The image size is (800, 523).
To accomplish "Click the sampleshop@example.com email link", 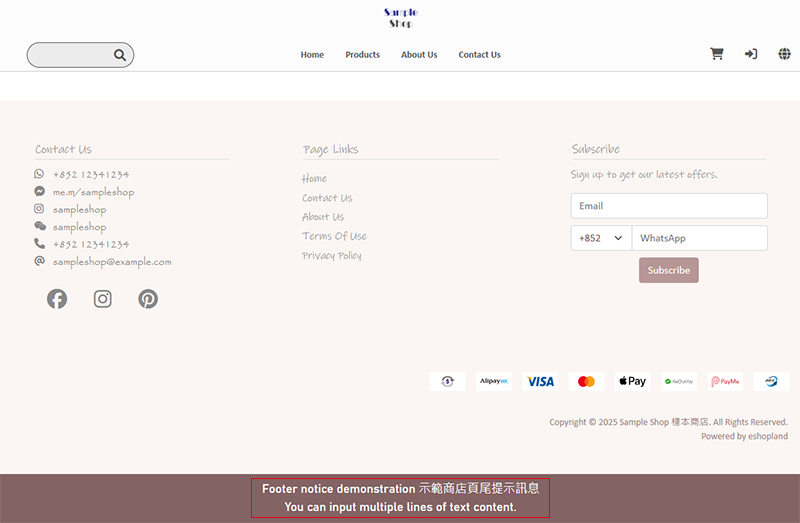I will pos(112,262).
